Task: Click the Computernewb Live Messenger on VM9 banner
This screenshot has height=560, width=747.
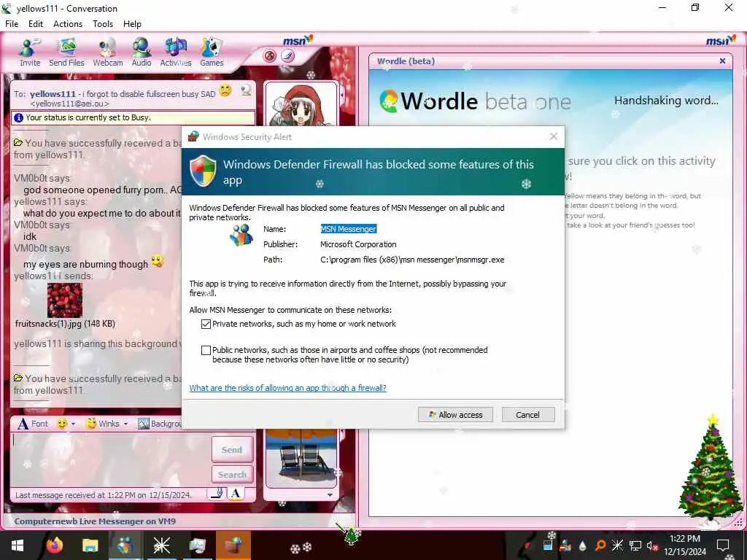Action: (95, 521)
